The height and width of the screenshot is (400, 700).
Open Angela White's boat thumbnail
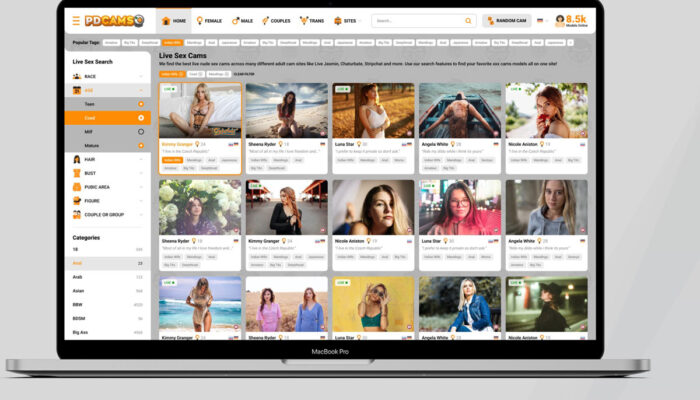pos(460,110)
